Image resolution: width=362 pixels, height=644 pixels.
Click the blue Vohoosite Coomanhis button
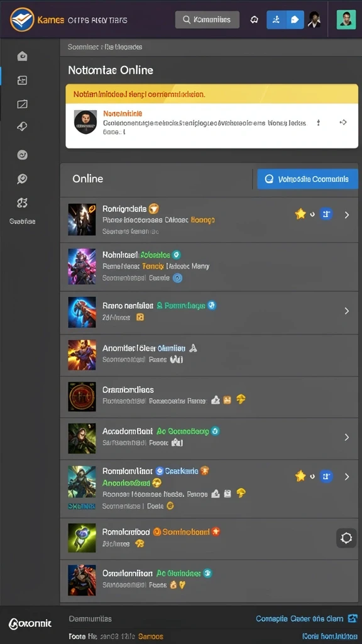coord(307,179)
